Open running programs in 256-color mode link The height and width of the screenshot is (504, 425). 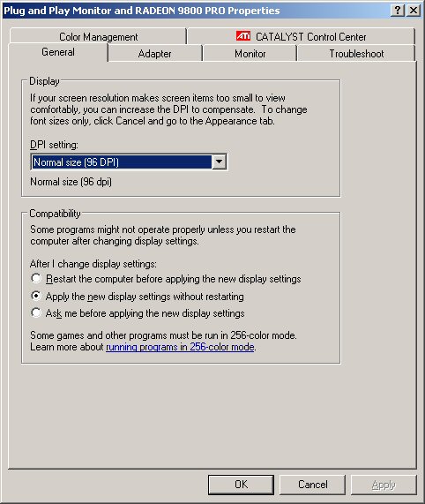(x=181, y=347)
